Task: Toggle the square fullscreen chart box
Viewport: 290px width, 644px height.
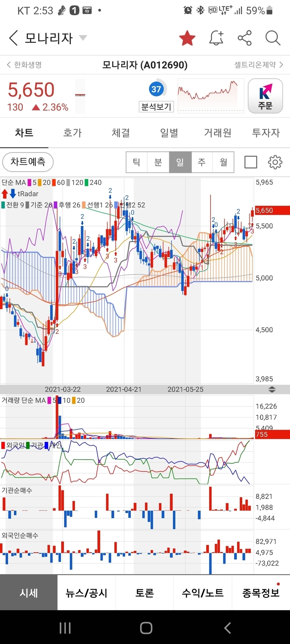Action: [x=251, y=162]
